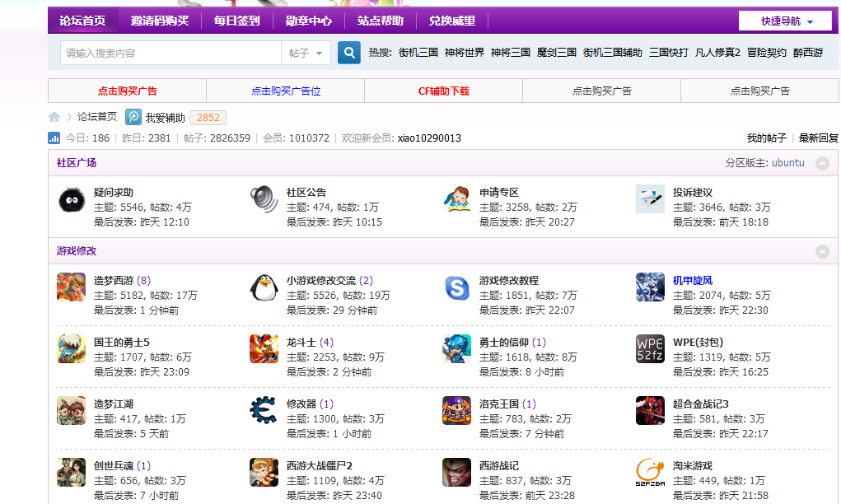Screen dimensions: 841x504
Task: Open 超合金战记3 forum icon
Action: [x=650, y=410]
